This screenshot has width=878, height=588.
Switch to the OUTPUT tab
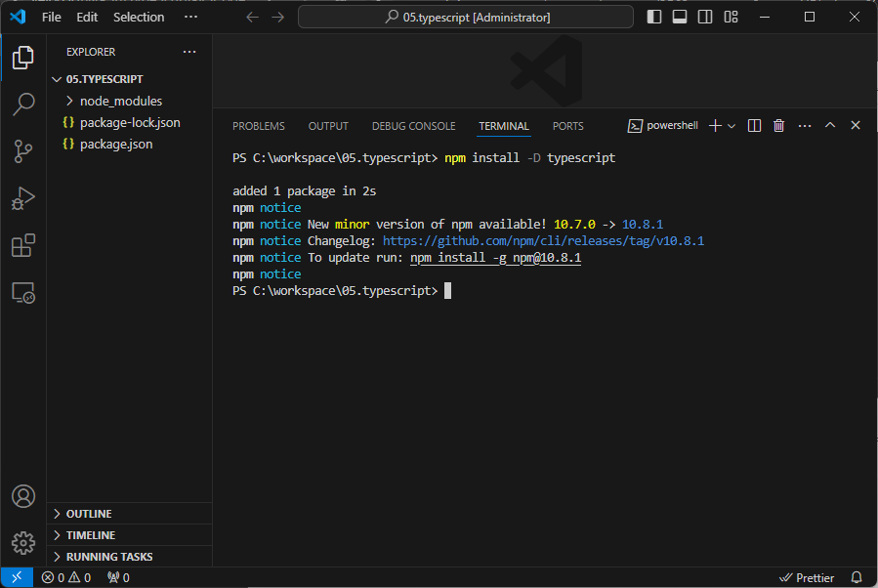(x=328, y=126)
